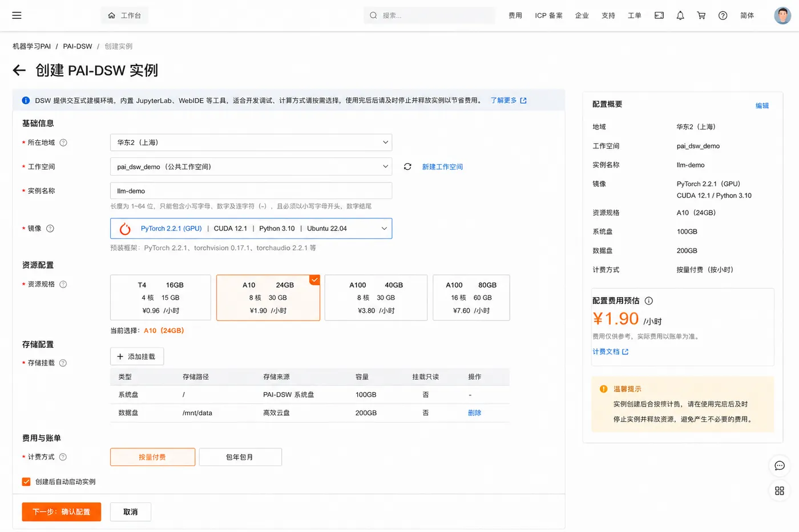Viewport: 799px width, 532px height.
Task: Choose the A100 40GB resource spec
Action: [376, 298]
